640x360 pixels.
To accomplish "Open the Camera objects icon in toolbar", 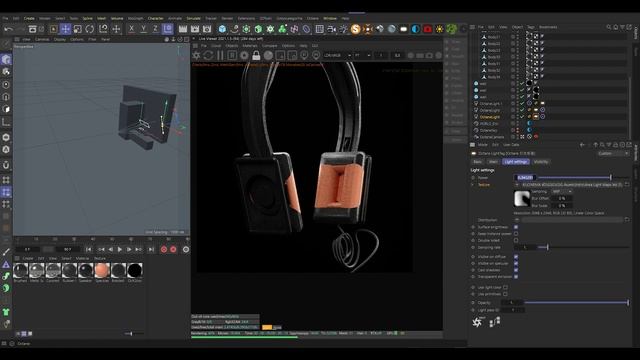I will point(331,29).
